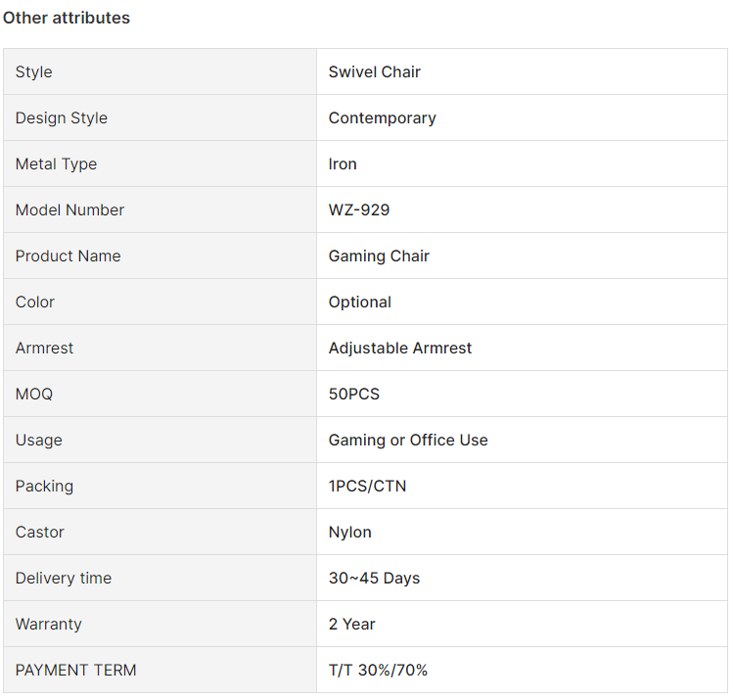733x700 pixels.
Task: Select the Contemporary value text
Action: pyautogui.click(x=382, y=117)
